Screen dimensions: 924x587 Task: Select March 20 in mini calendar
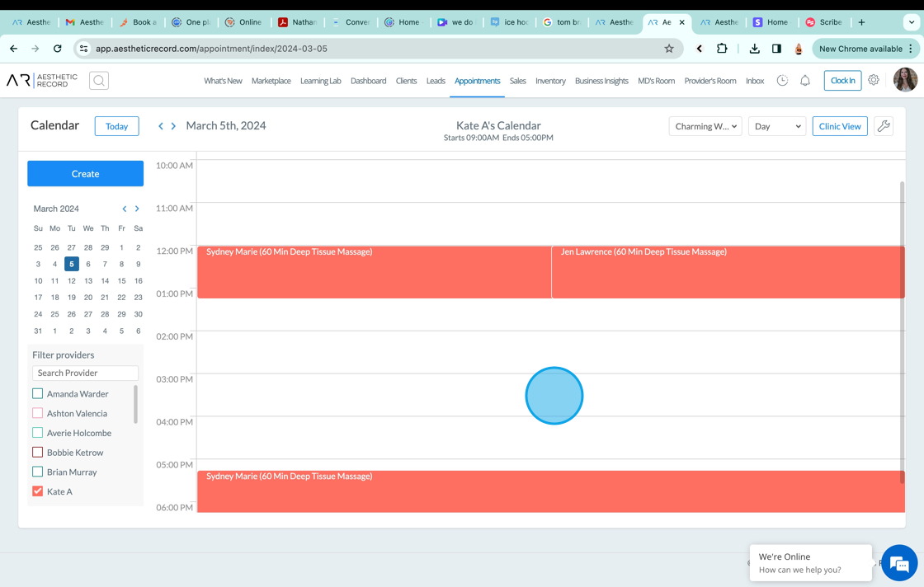point(87,298)
